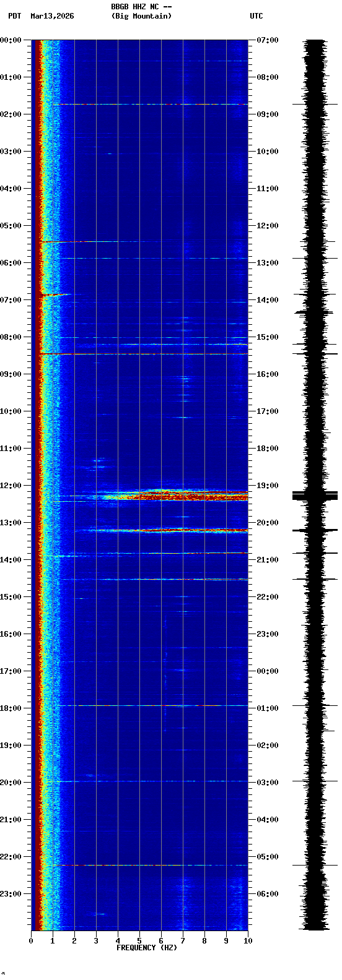Click the PDT time label 00:00

tap(11, 40)
